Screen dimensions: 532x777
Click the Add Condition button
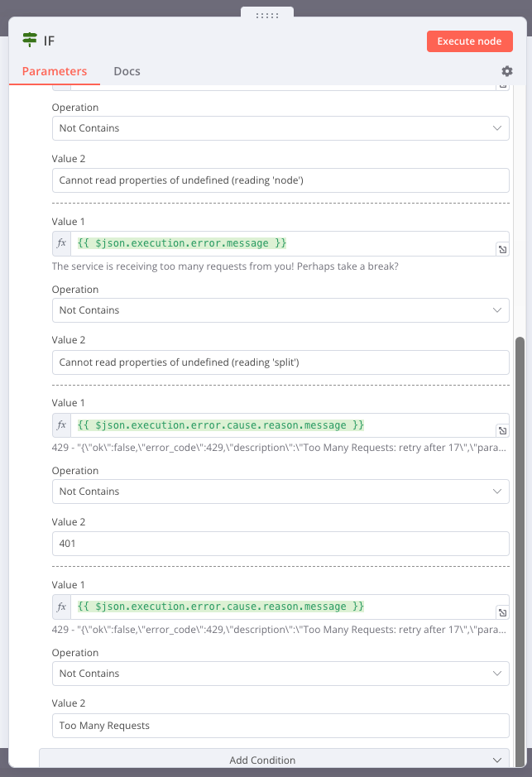(x=274, y=759)
